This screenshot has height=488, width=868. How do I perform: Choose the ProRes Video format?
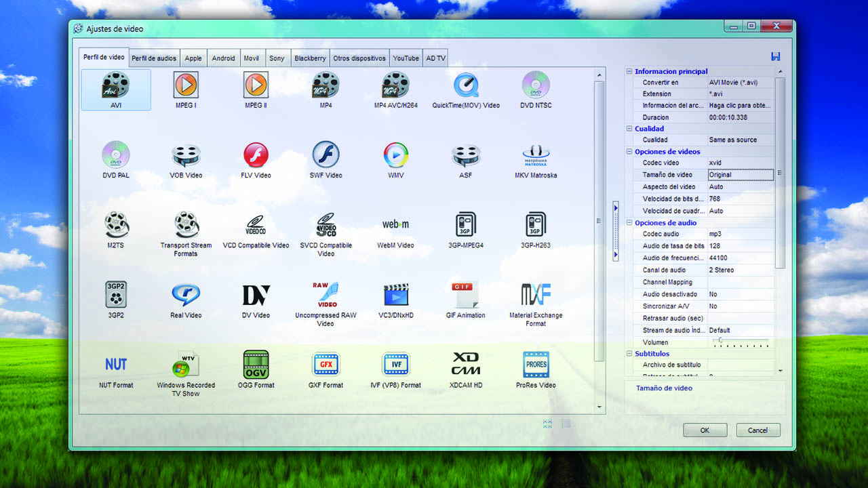[536, 365]
